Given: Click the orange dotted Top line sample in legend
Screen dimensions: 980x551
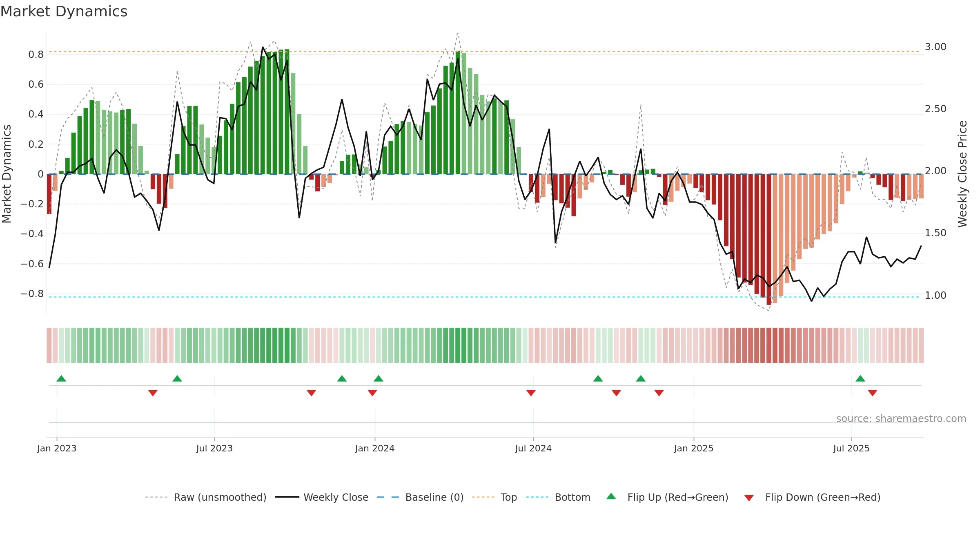Looking at the screenshot, I should click(483, 497).
